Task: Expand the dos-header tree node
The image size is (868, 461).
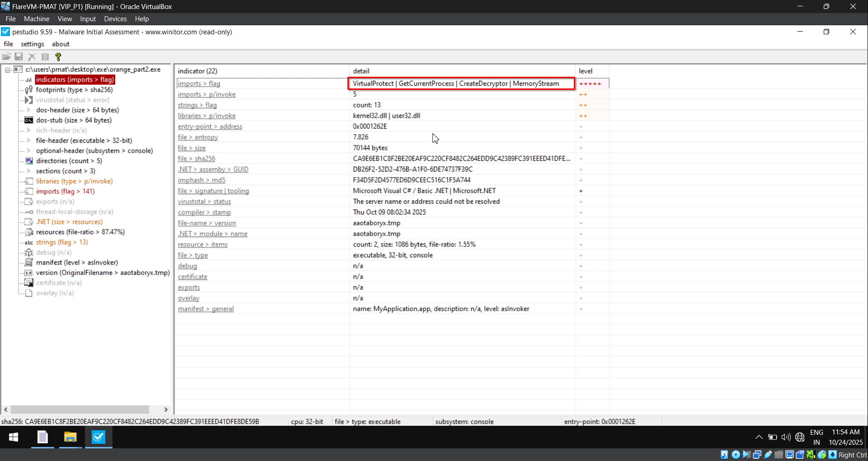Action: 29,110
